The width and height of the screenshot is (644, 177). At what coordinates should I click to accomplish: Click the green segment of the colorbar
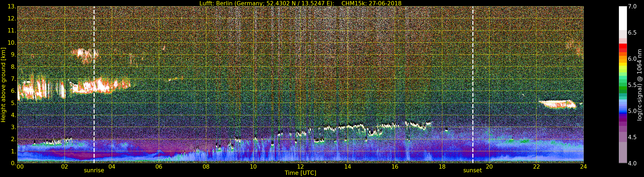(x=623, y=88)
